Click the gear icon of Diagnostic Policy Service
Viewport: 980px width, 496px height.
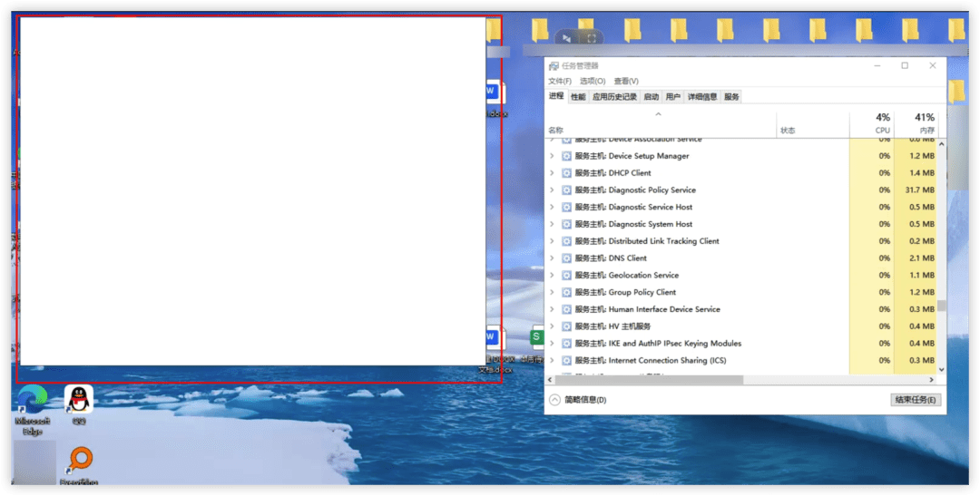567,190
